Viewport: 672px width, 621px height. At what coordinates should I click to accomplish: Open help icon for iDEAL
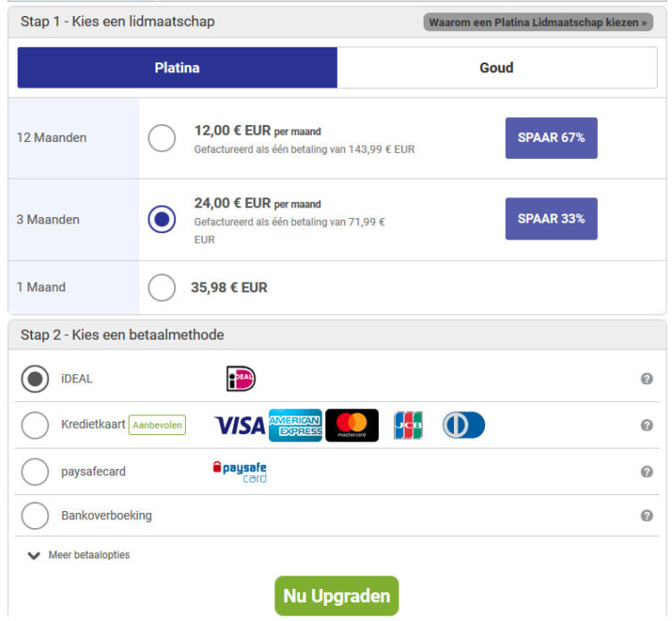tap(647, 379)
